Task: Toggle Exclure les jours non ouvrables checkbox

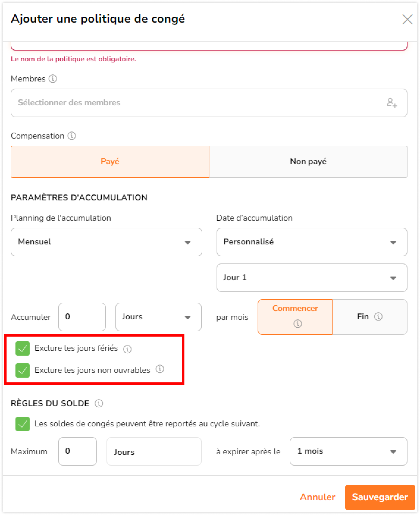Action: click(x=23, y=370)
